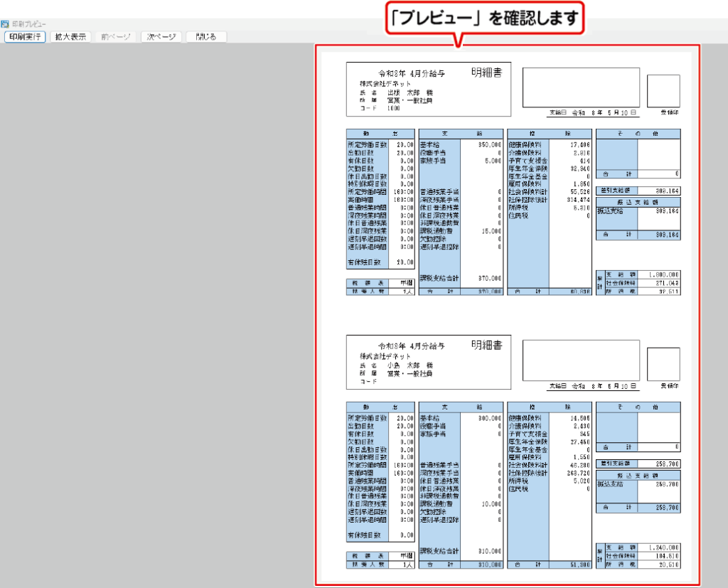The image size is (728, 588).
Task: Click the 勤怠 column header on upper payslip
Action: (380, 133)
